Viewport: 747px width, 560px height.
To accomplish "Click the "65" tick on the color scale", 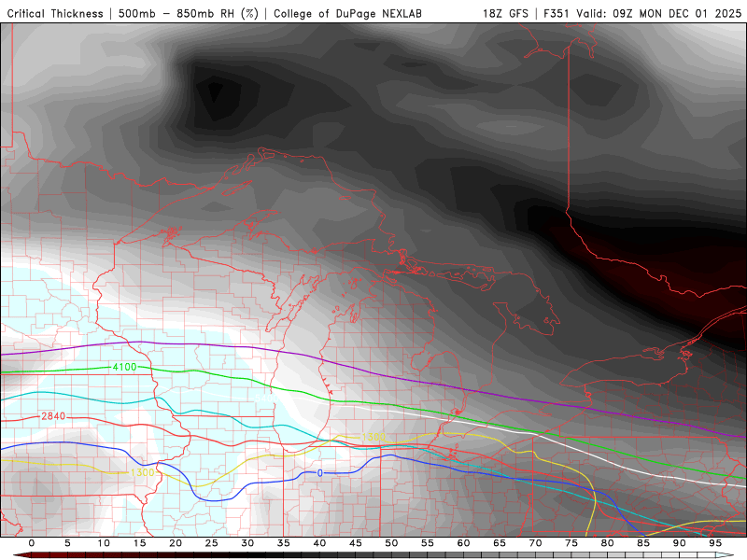I will (500, 543).
